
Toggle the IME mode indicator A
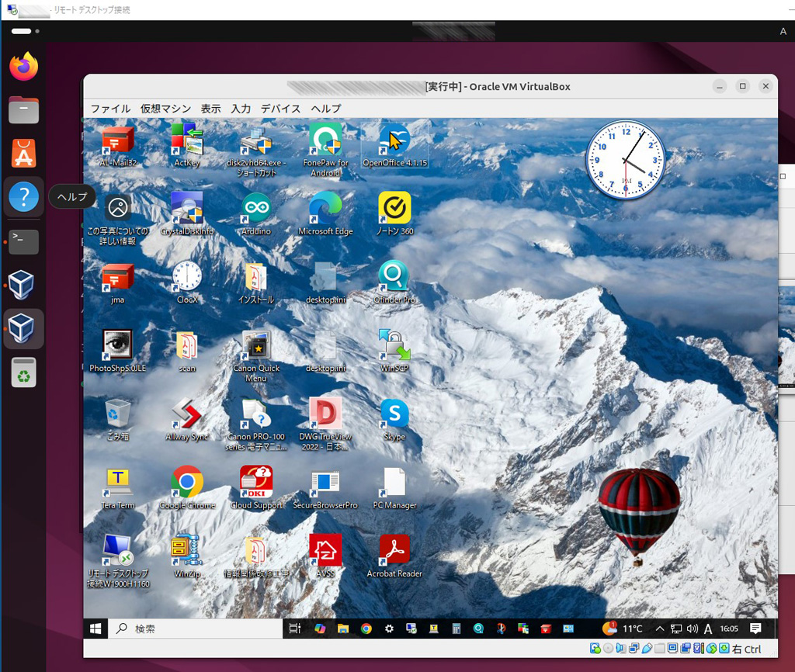click(x=708, y=629)
